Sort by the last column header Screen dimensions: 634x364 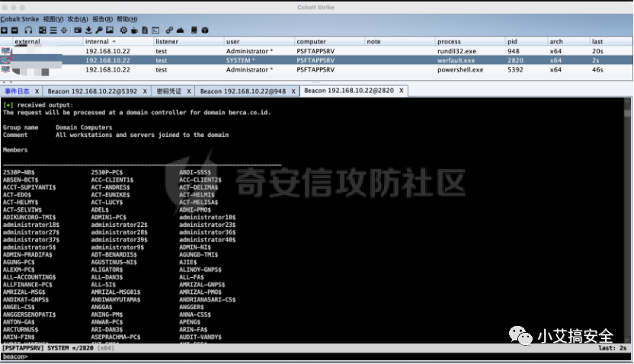click(611, 41)
